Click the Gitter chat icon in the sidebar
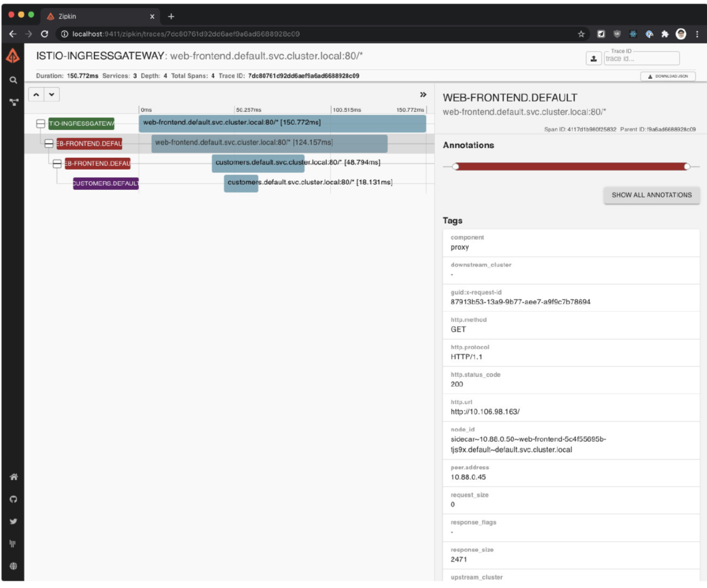This screenshot has height=588, width=707. pyautogui.click(x=13, y=543)
